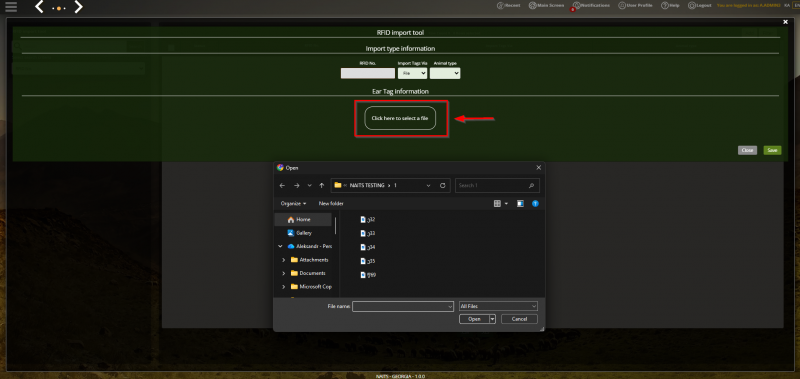The width and height of the screenshot is (800, 379).
Task: Expand address bar history dropdown
Action: click(428, 186)
